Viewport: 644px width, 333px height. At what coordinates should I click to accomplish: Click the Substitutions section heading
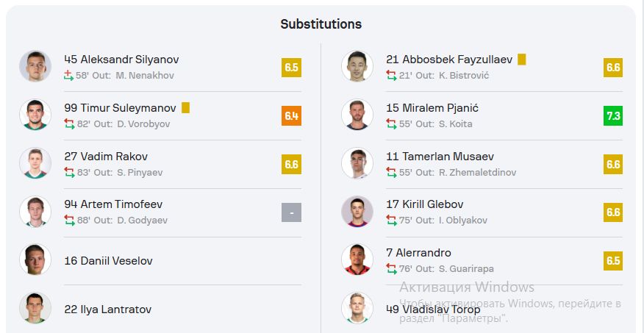click(x=321, y=24)
